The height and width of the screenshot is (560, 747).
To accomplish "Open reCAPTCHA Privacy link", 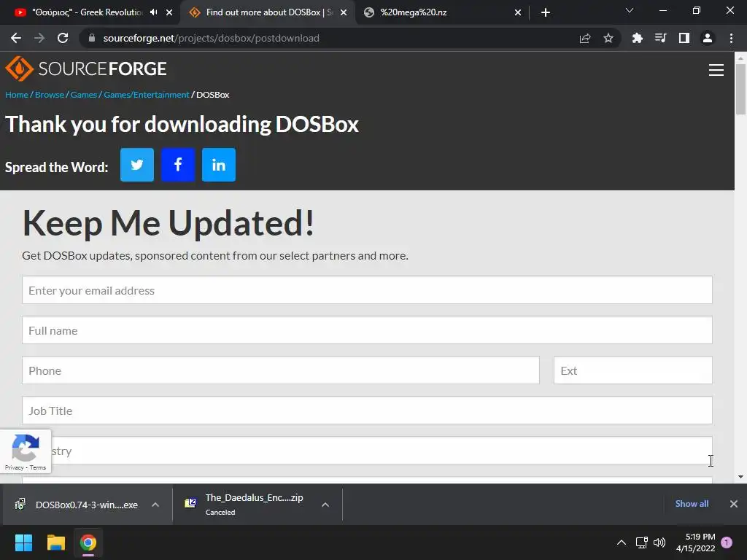I will [x=15, y=467].
